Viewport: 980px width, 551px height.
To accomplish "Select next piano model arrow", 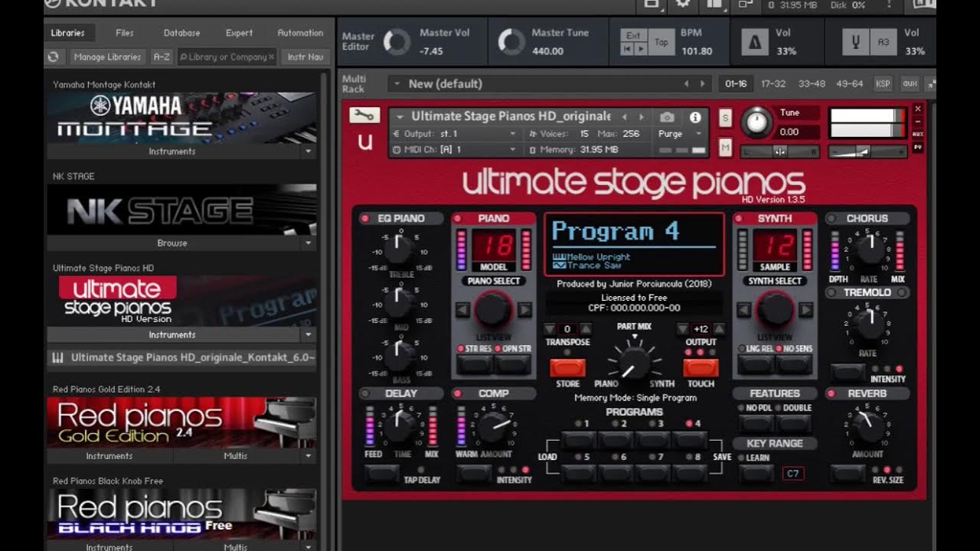I will pyautogui.click(x=524, y=310).
